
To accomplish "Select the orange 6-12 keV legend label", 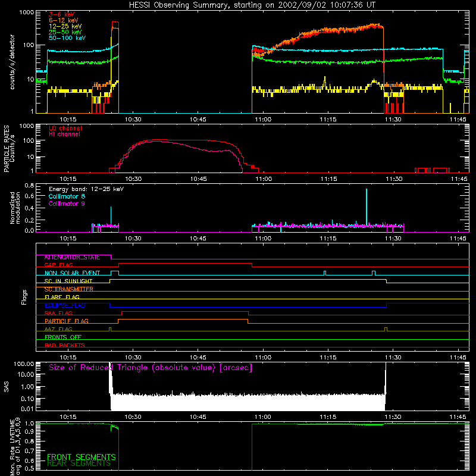I will 64,20.
